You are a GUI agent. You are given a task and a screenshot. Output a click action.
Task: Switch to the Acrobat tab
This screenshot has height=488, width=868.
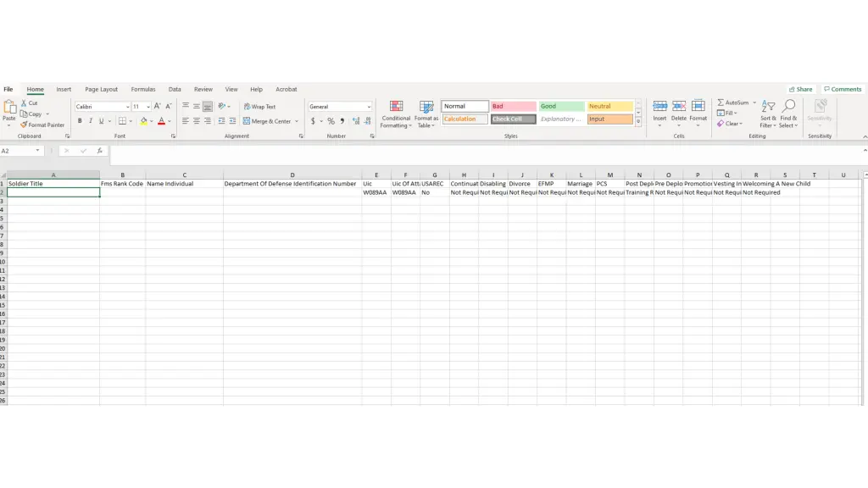click(x=287, y=89)
